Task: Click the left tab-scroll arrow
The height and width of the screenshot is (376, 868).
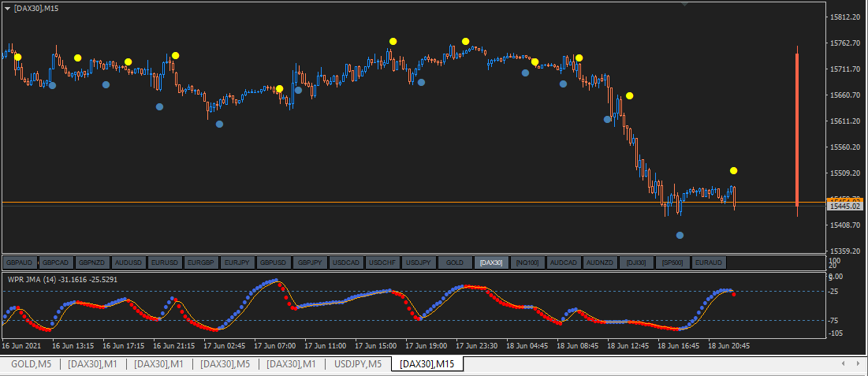Action: coord(843,364)
